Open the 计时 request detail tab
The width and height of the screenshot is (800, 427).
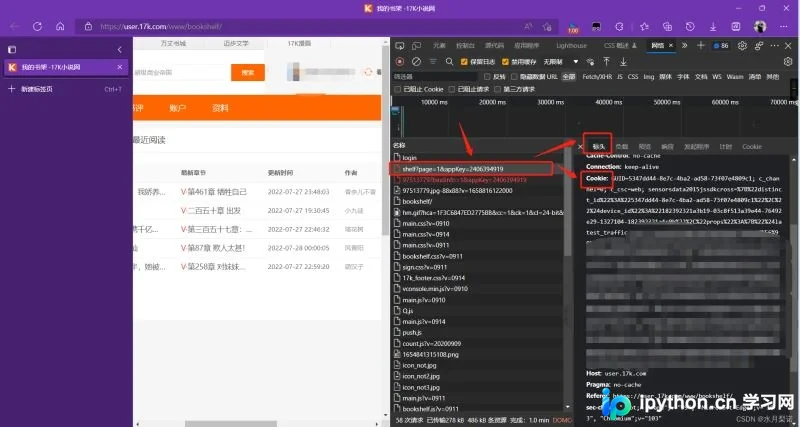coord(725,147)
